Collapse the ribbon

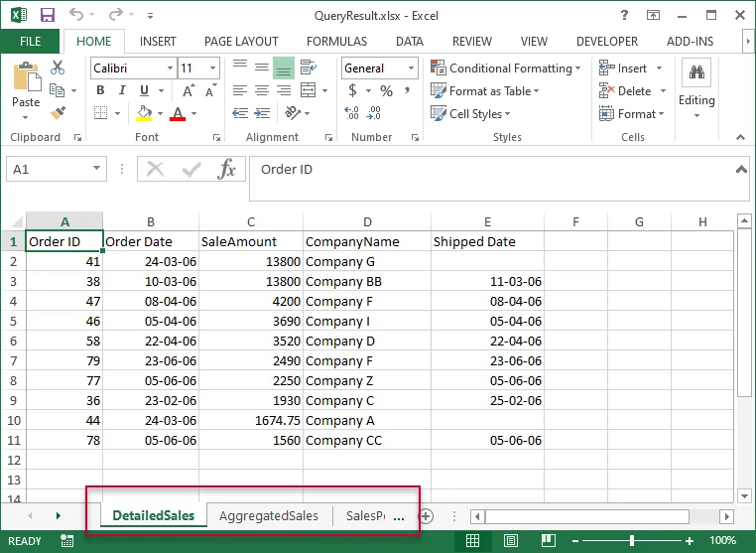(x=740, y=138)
